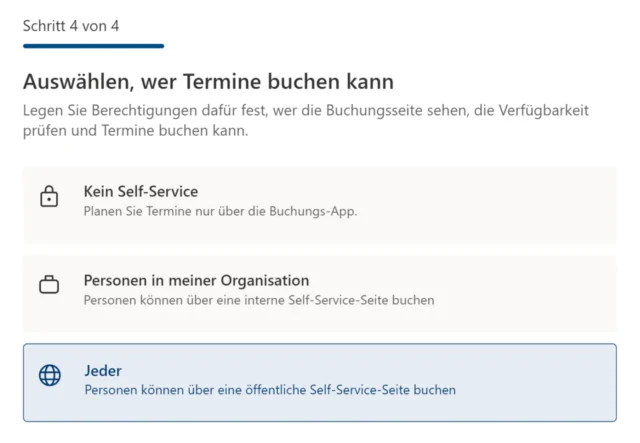Click empty right area of Kein Self-Service card
640x443 pixels.
point(520,204)
